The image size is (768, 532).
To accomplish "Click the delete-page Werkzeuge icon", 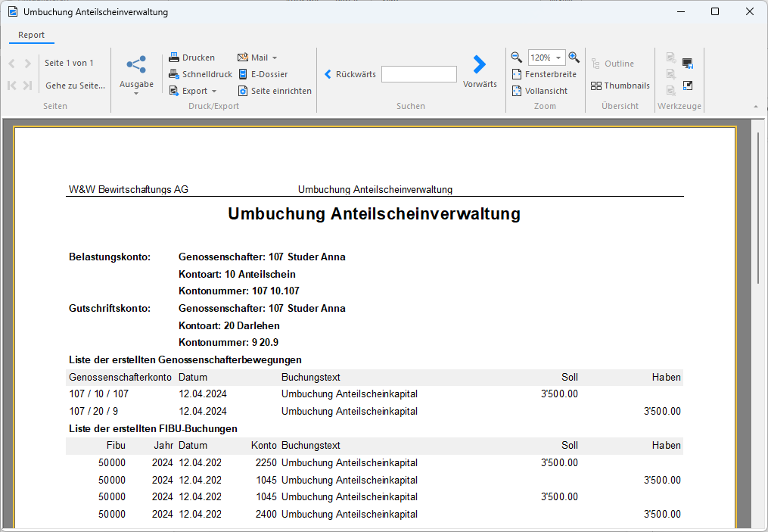I will point(671,91).
